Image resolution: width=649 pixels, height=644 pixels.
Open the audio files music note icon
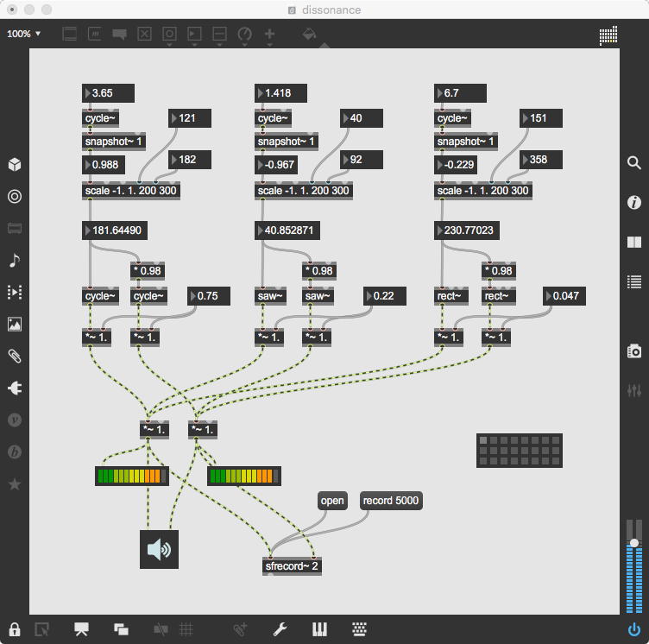(x=15, y=260)
